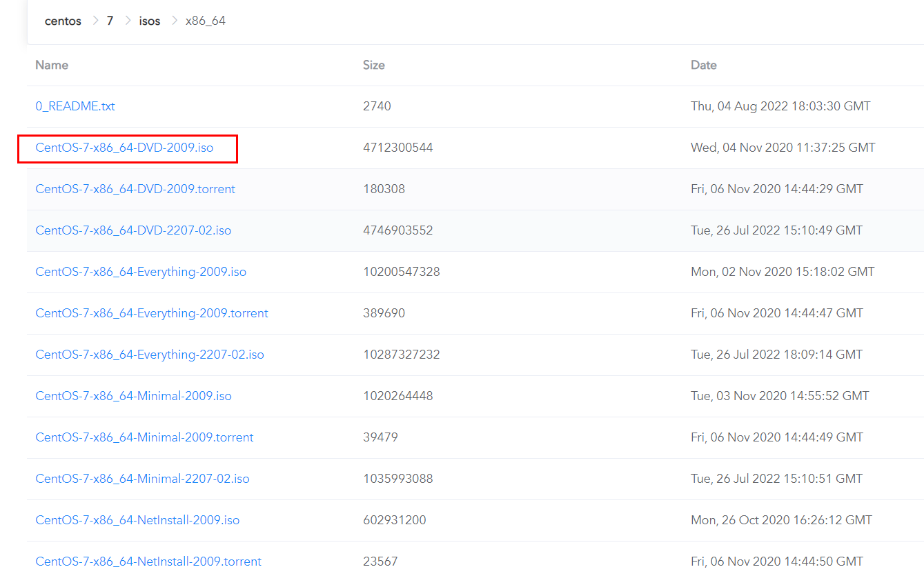Select the size value 389690
This screenshot has height=576, width=924.
pos(384,313)
